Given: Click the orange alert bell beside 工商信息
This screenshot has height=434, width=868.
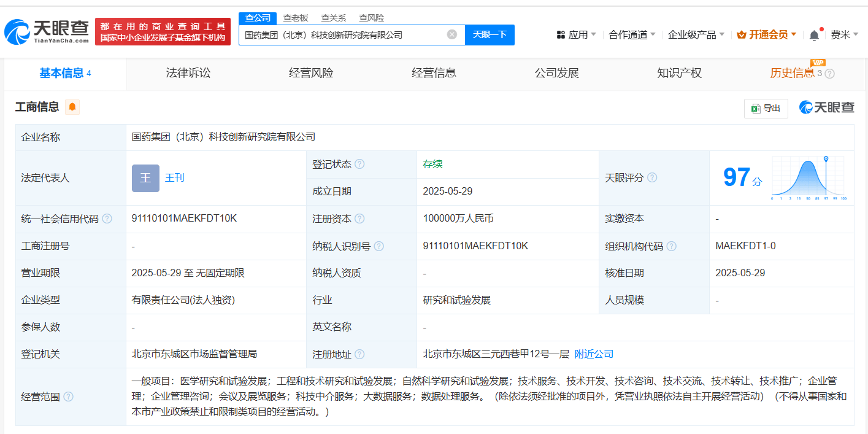Looking at the screenshot, I should point(72,107).
